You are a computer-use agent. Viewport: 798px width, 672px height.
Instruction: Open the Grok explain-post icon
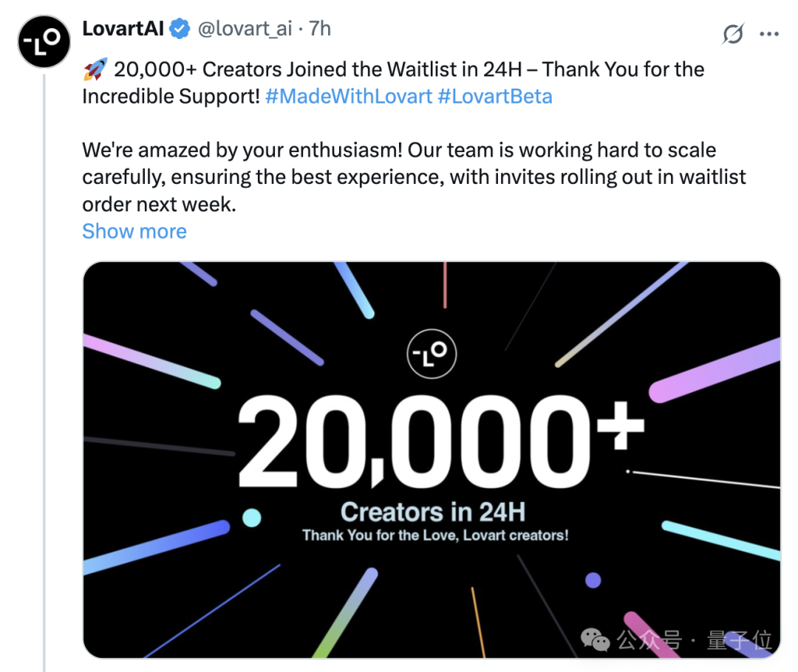[733, 34]
